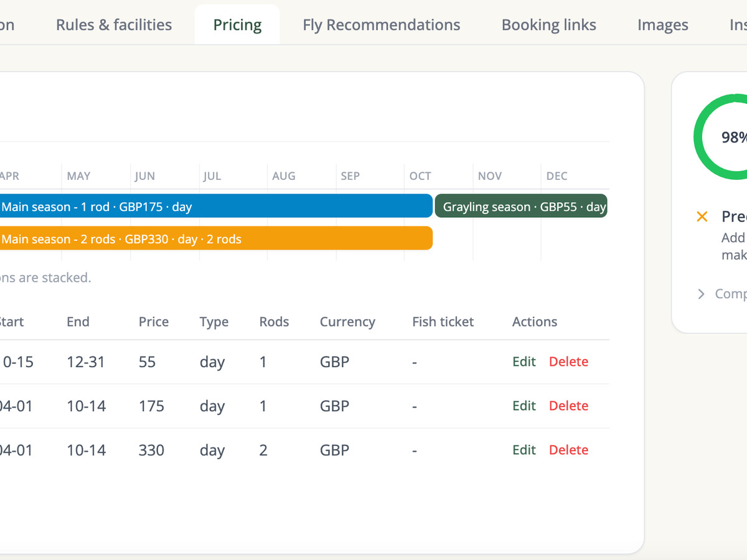Delete the 55 GBP price row
Screen dimensions: 747x560
pyautogui.click(x=568, y=362)
